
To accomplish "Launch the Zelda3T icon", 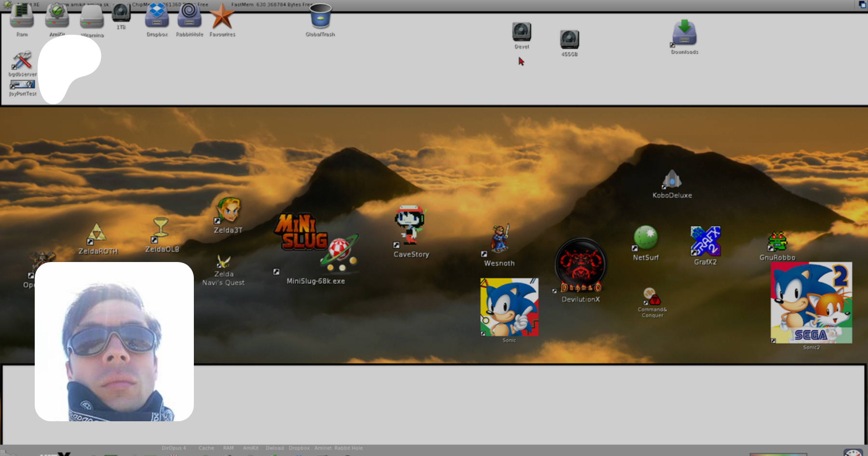I will click(228, 210).
